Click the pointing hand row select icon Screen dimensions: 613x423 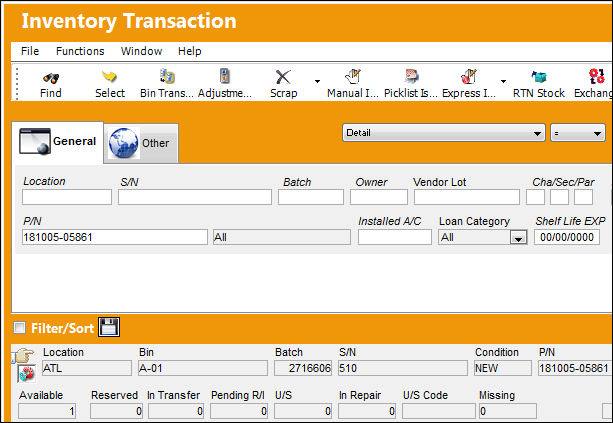pos(24,355)
